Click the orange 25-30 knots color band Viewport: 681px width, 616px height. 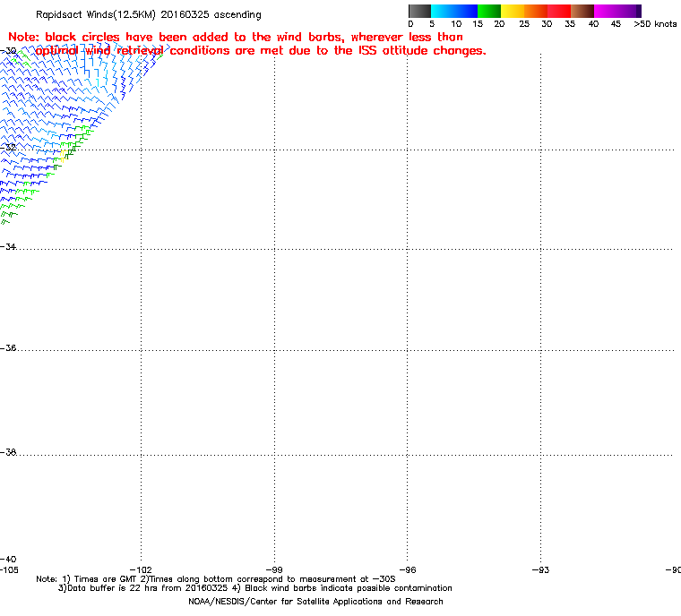point(536,11)
